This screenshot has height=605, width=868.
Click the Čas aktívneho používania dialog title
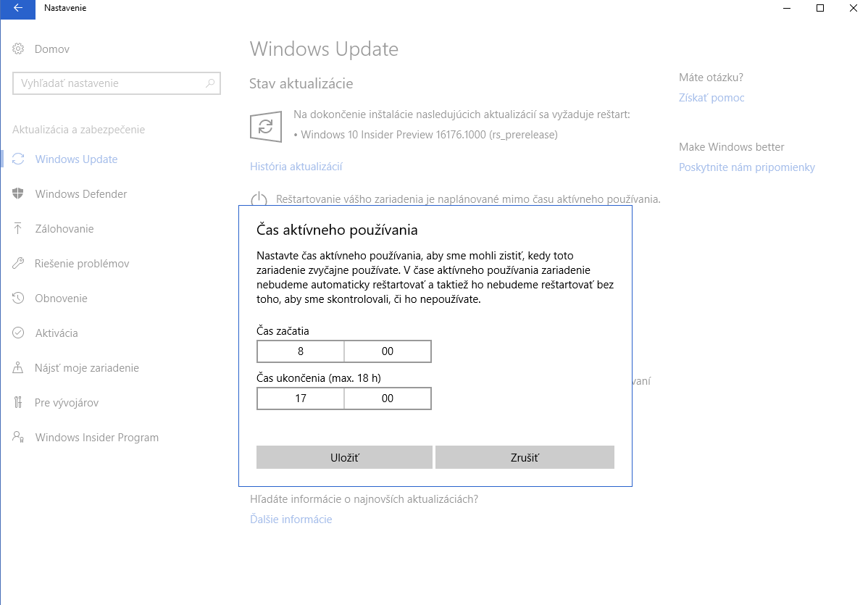(337, 230)
